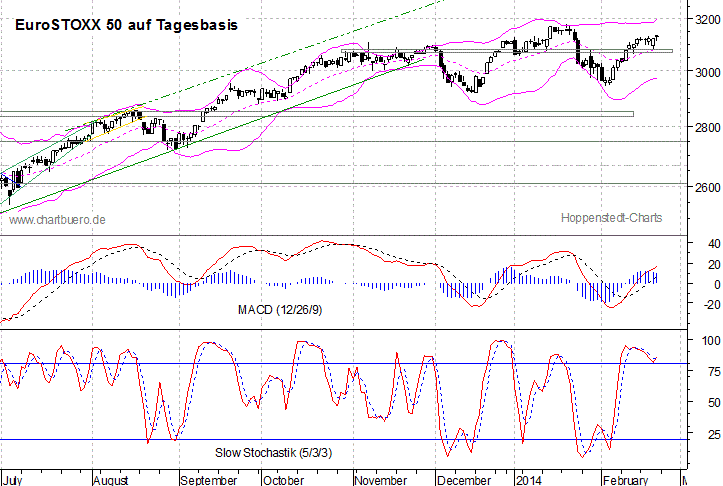Click the stochastic axis value 50
This screenshot has width=723, height=486.
point(714,403)
